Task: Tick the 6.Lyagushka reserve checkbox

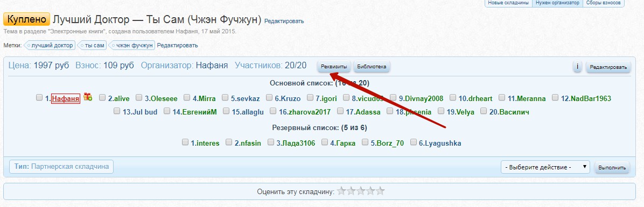Action: tap(413, 142)
